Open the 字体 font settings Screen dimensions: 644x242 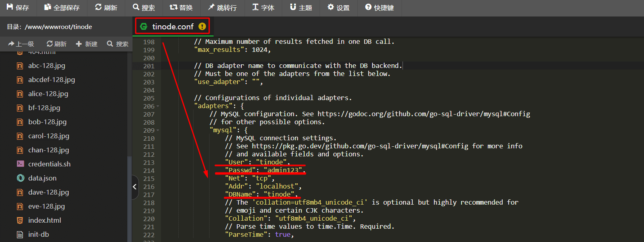tap(263, 8)
